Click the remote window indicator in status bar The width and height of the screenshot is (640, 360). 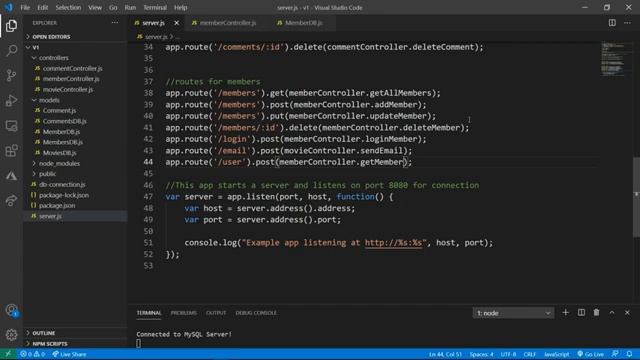[x=8, y=354]
